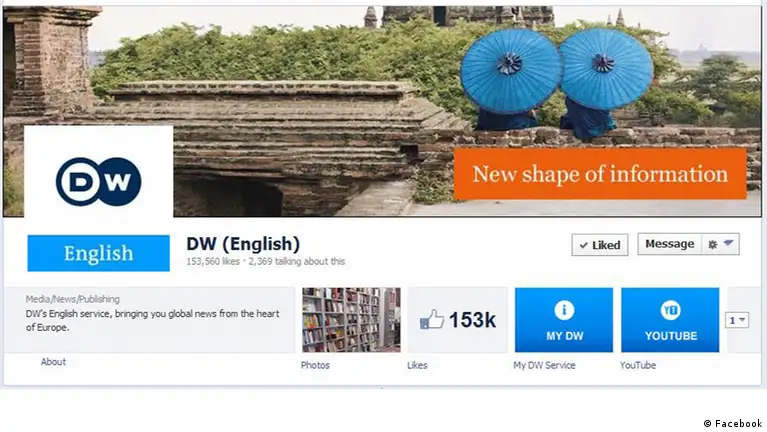Click the DW (English) page title

[x=243, y=244]
